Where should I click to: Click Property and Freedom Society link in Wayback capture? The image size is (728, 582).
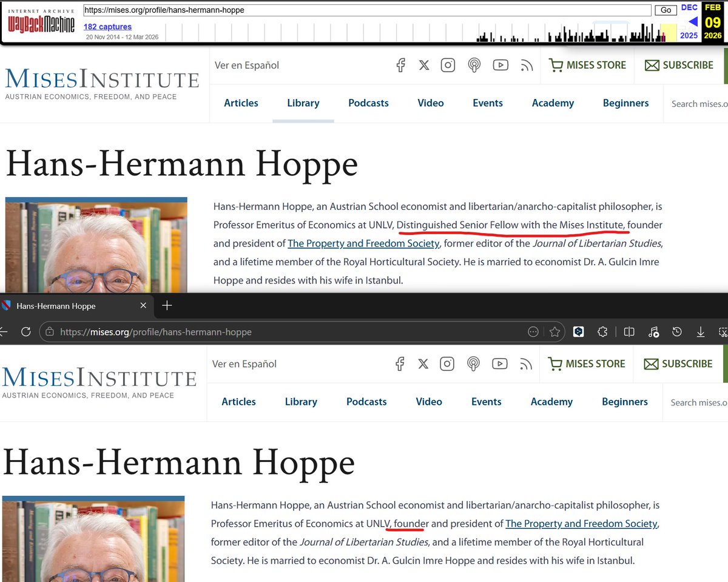tap(363, 243)
